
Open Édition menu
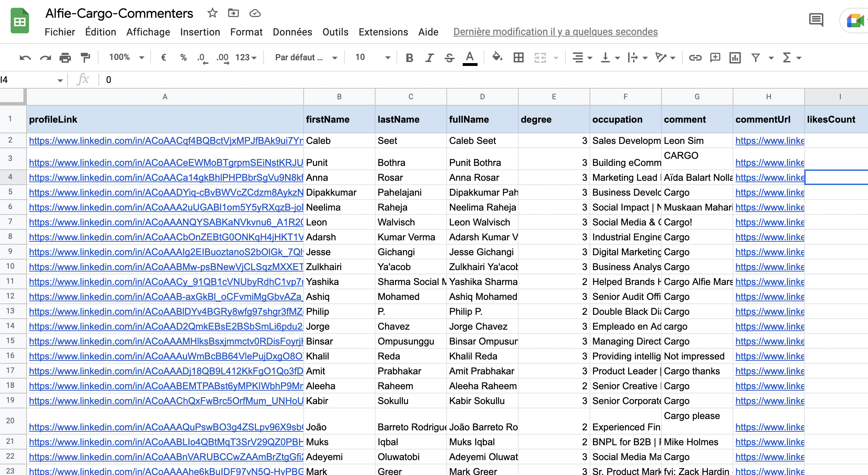pos(101,32)
